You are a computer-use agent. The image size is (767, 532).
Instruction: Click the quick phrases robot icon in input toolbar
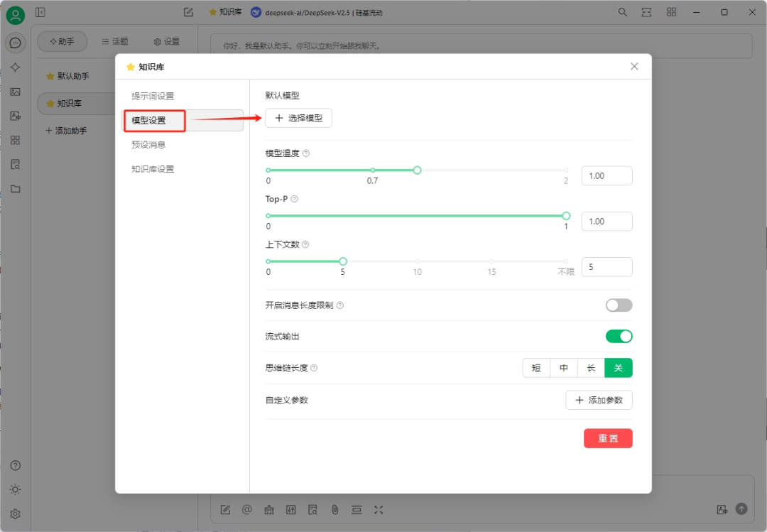(269, 510)
